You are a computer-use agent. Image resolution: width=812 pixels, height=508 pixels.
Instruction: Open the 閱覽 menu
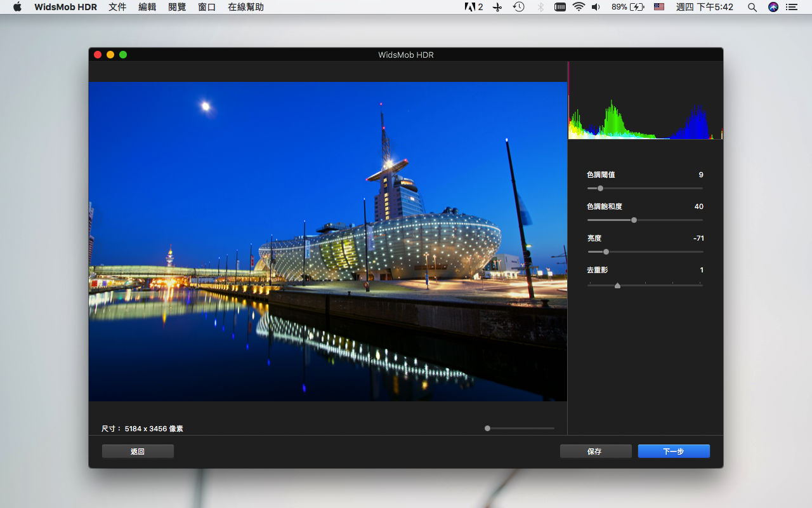pyautogui.click(x=177, y=7)
